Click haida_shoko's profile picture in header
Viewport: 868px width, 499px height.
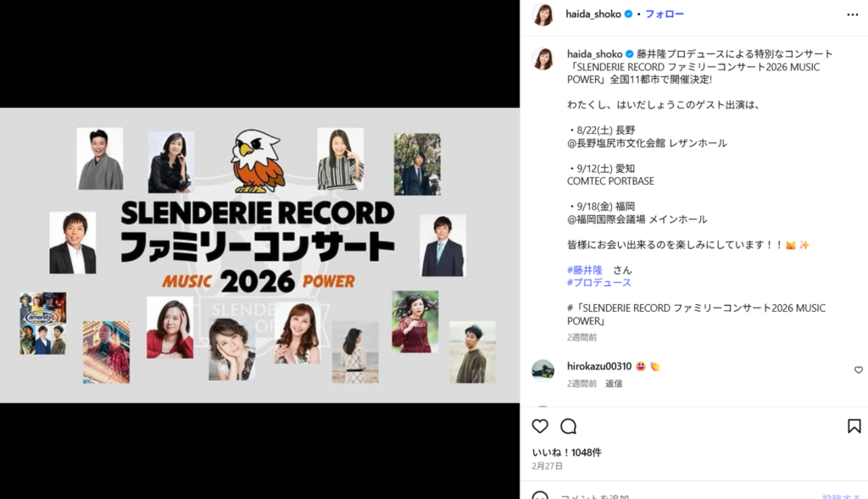(x=542, y=14)
